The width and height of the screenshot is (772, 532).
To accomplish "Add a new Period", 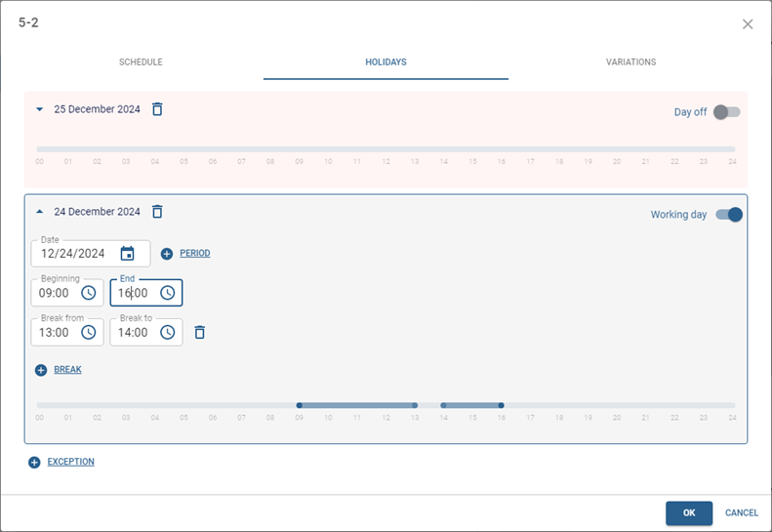I will [186, 254].
